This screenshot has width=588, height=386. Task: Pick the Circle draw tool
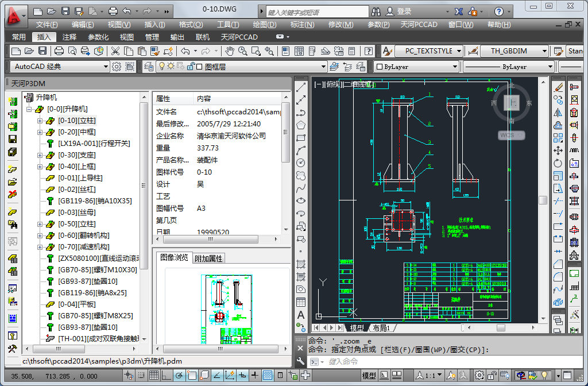coord(300,163)
